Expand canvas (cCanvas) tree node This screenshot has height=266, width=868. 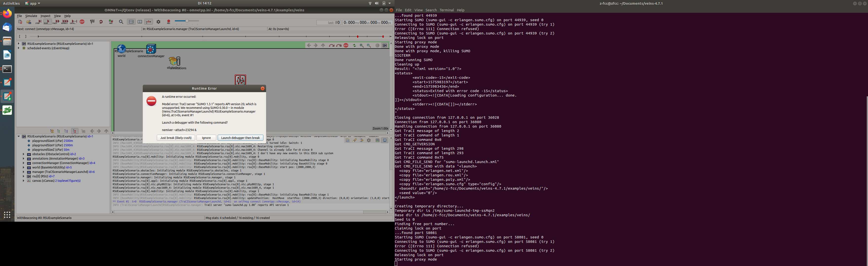(x=24, y=181)
